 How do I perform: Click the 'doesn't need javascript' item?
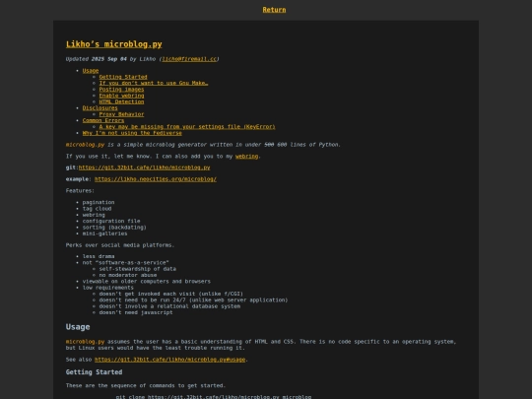[136, 312]
